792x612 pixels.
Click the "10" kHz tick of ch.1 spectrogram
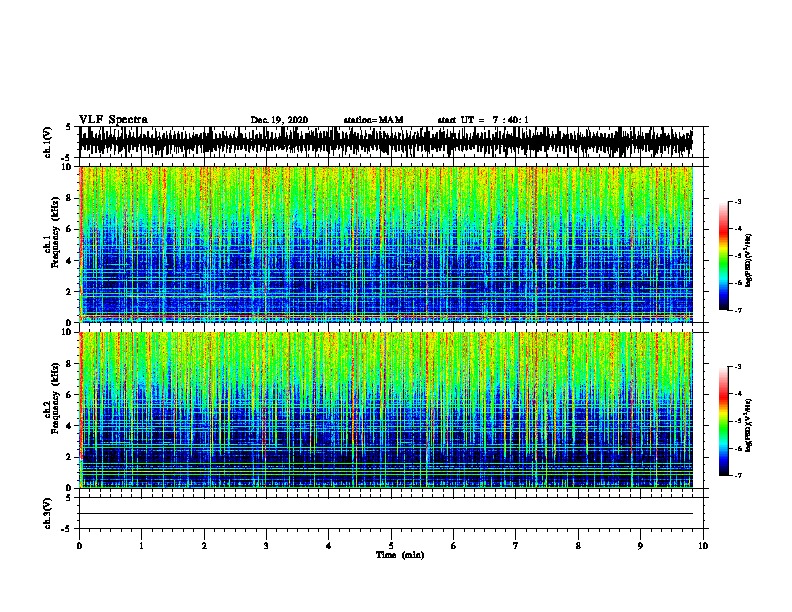[x=68, y=167]
